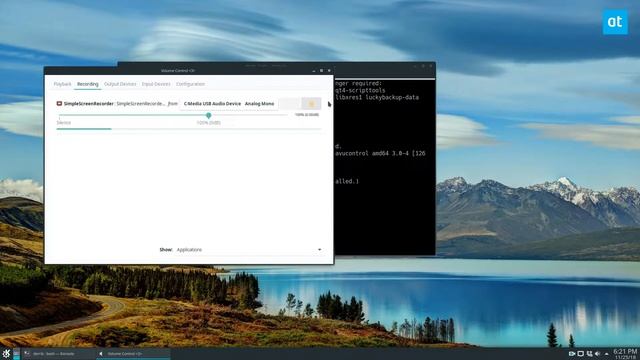The width and height of the screenshot is (640, 360).
Task: Maximize the Volume Control window
Action: coord(321,71)
